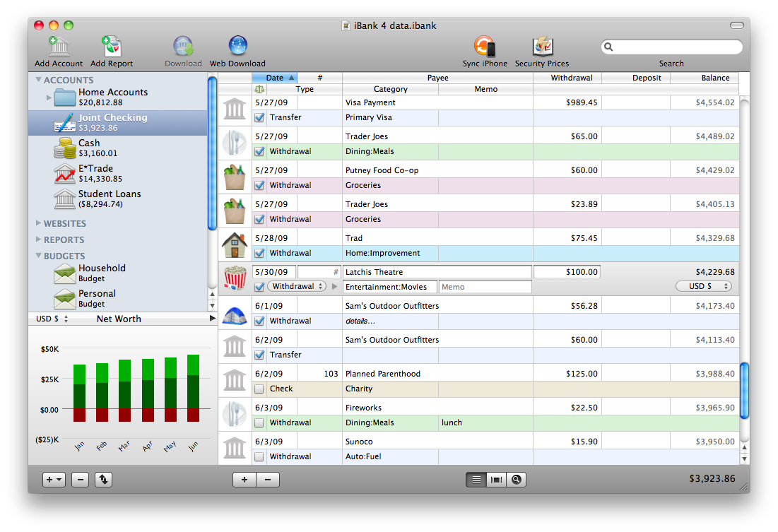
Task: Check the Fireworks Dining:Meals checkbox
Action: 259,422
